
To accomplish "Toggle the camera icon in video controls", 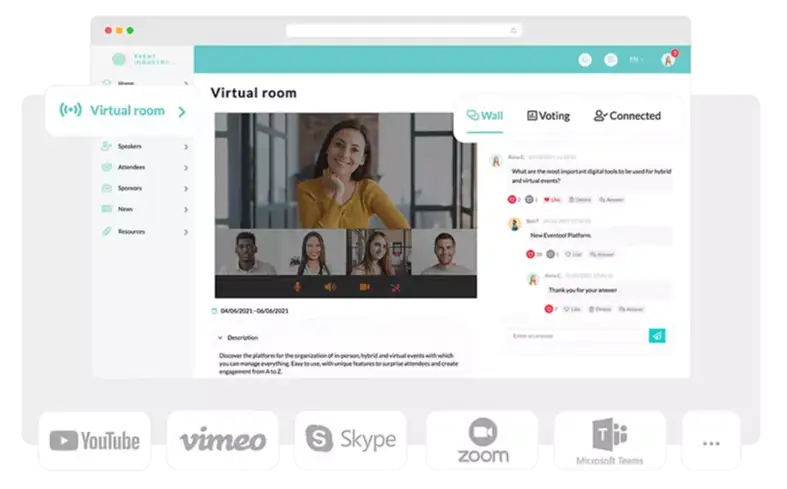I will coord(365,287).
